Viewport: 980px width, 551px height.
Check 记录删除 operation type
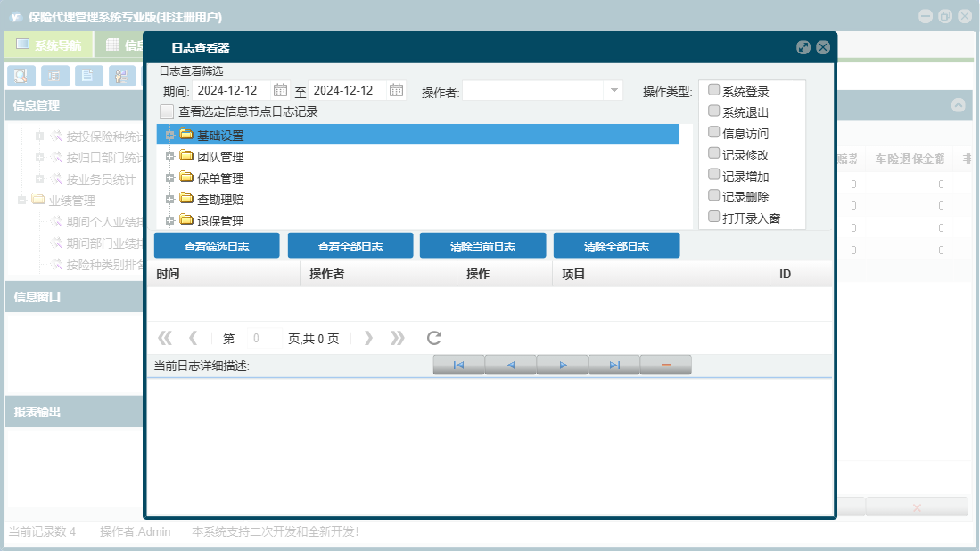713,196
